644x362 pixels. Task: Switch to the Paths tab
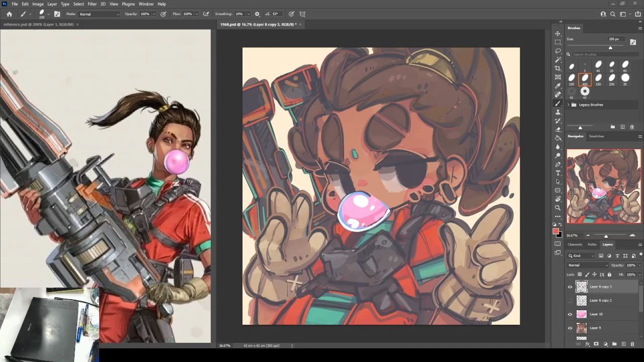pos(592,244)
